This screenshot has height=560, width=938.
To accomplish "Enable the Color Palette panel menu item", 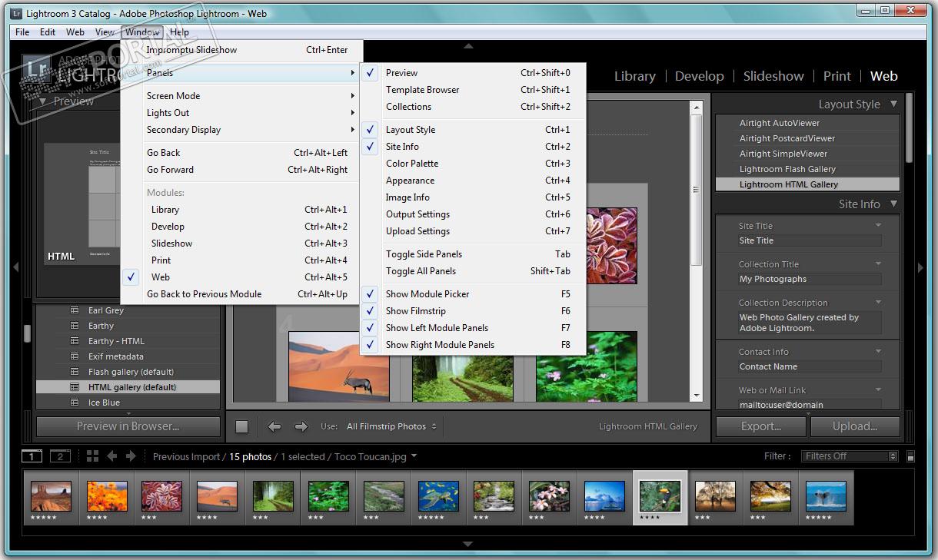I will 411,164.
